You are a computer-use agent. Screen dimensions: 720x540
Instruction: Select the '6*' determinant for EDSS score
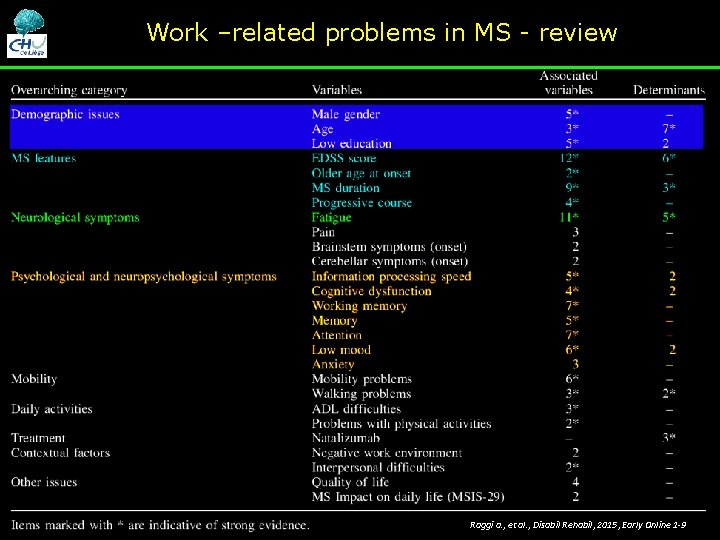coord(669,158)
